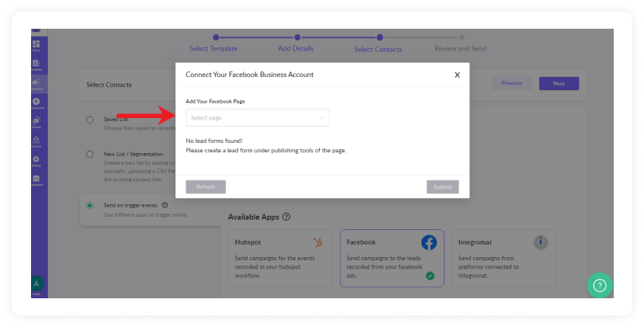The width and height of the screenshot is (644, 327).
Task: Click the Hubspot card title
Action: point(248,242)
